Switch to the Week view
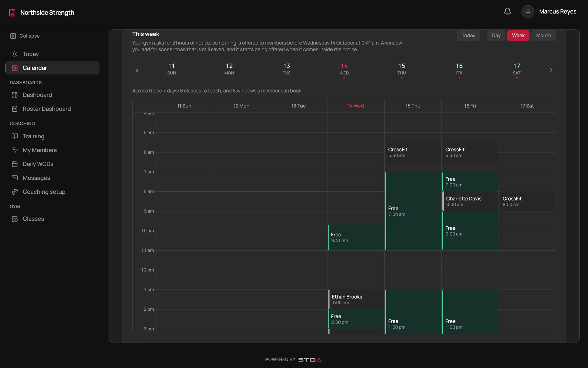This screenshot has height=368, width=588. [x=518, y=36]
